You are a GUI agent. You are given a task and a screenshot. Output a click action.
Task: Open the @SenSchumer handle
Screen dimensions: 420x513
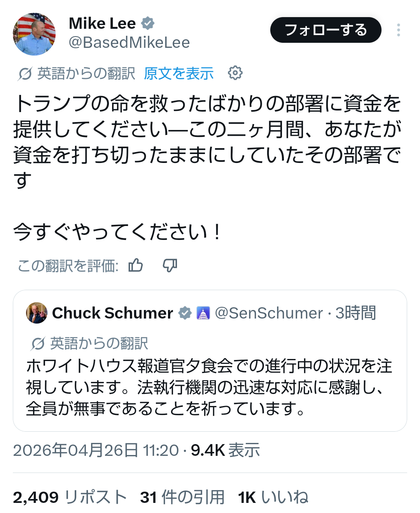tap(269, 313)
